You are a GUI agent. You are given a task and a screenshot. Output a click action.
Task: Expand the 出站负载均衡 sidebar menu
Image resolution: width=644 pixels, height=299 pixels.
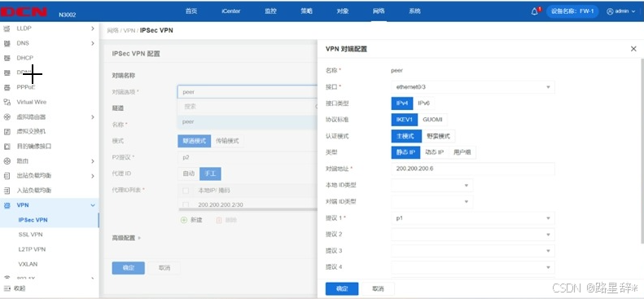tap(93, 176)
